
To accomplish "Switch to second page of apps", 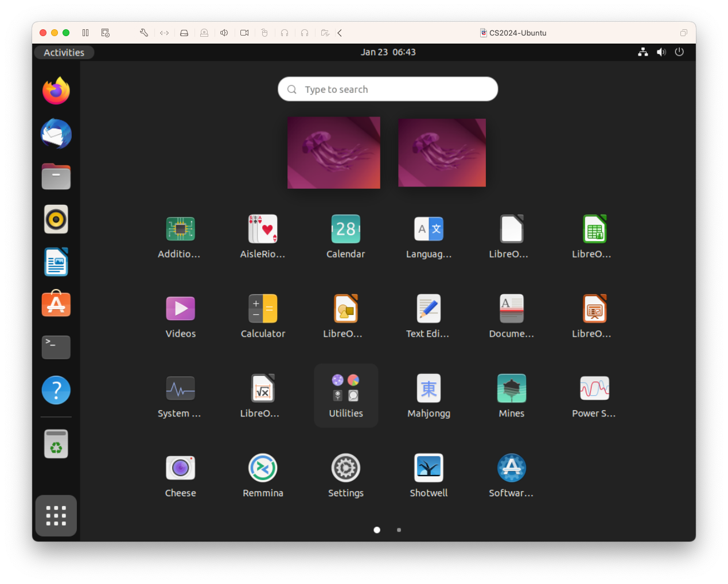I will 399,530.
